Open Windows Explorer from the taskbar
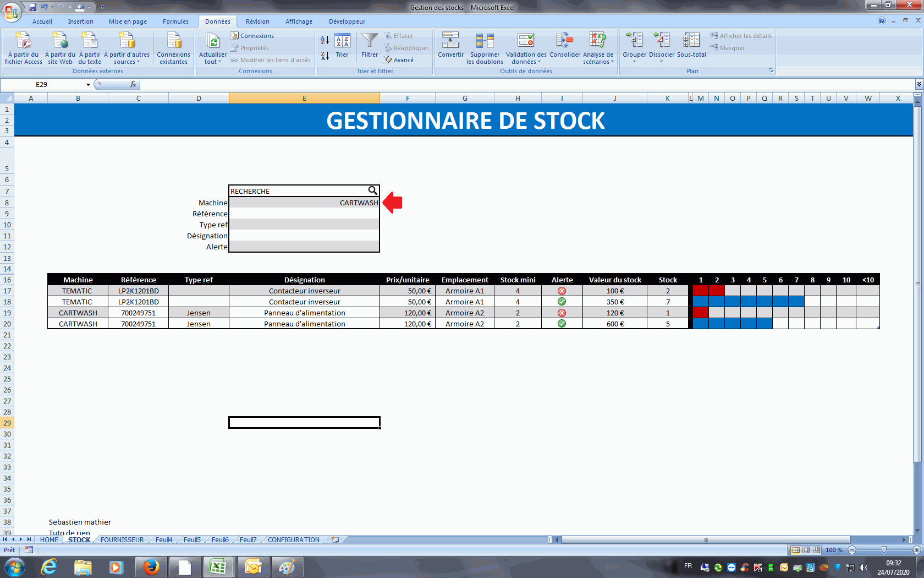 [x=82, y=567]
